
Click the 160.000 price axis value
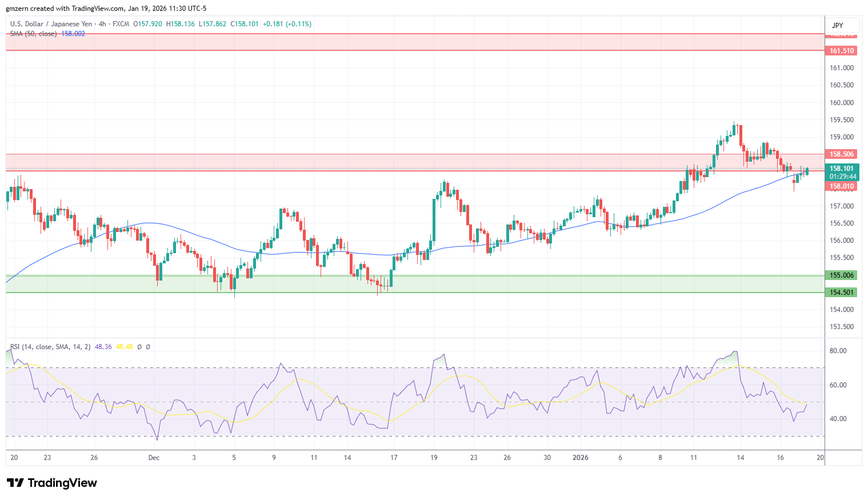(x=842, y=103)
